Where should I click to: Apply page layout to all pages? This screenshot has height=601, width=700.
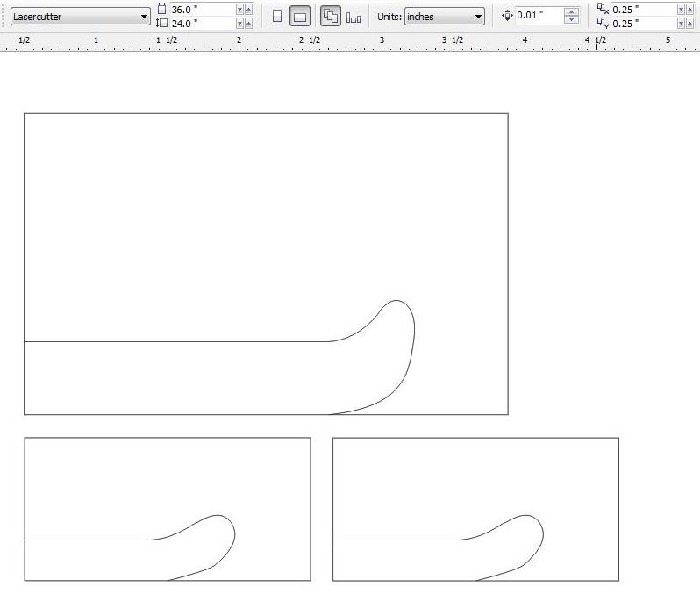(x=331, y=17)
